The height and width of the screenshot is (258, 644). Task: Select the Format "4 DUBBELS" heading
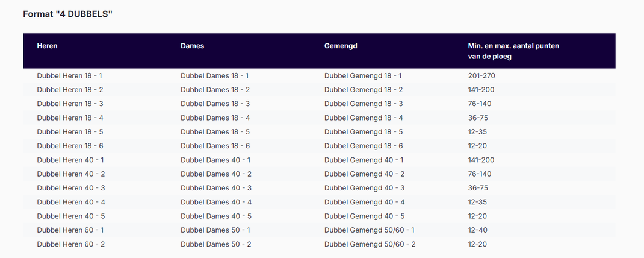pyautogui.click(x=68, y=14)
